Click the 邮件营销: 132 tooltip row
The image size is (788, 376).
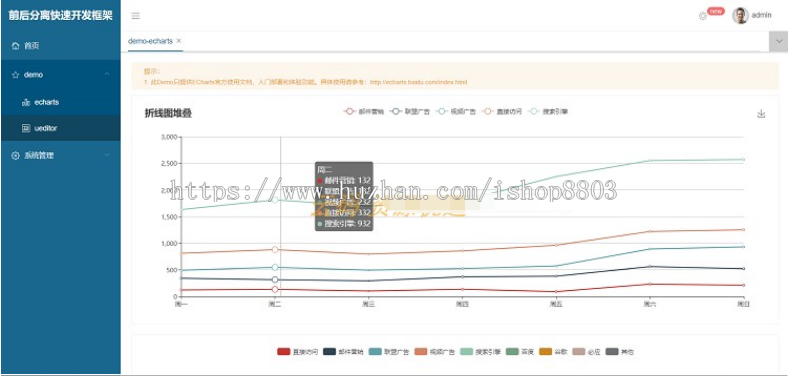[344, 180]
